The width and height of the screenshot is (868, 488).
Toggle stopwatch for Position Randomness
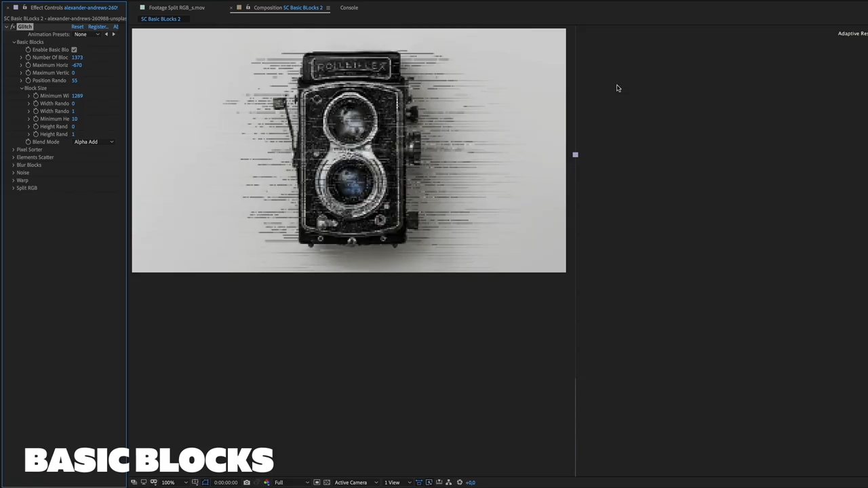click(x=28, y=81)
